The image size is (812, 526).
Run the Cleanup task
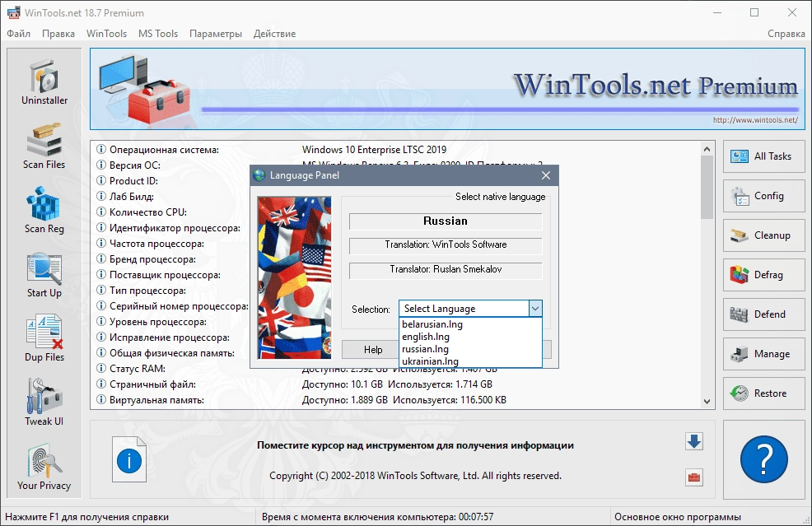pos(764,235)
